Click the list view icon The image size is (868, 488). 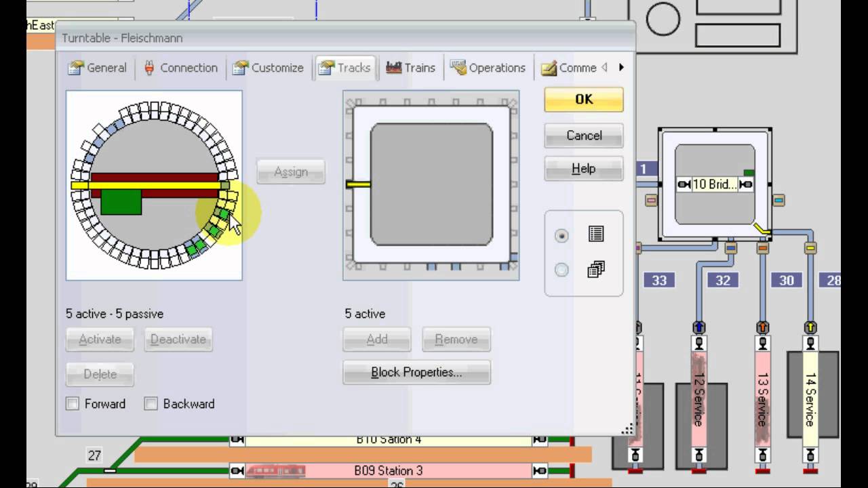[x=596, y=235]
